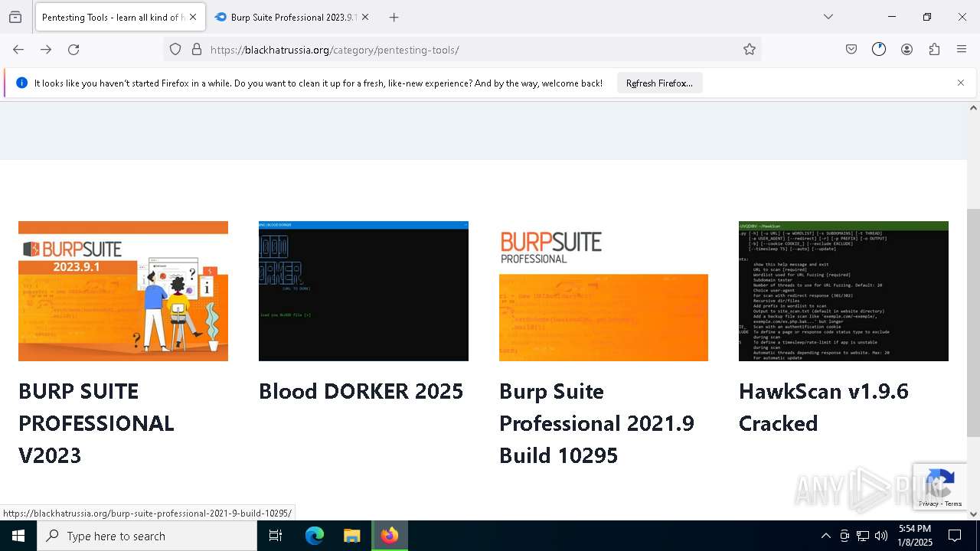Click the Burp Suite Professional logo thumbnail

click(x=603, y=291)
